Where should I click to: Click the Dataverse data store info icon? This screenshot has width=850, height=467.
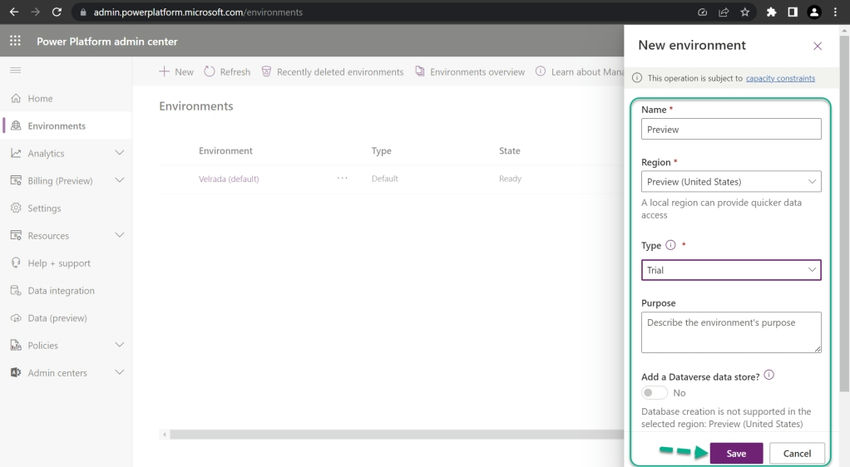click(769, 375)
